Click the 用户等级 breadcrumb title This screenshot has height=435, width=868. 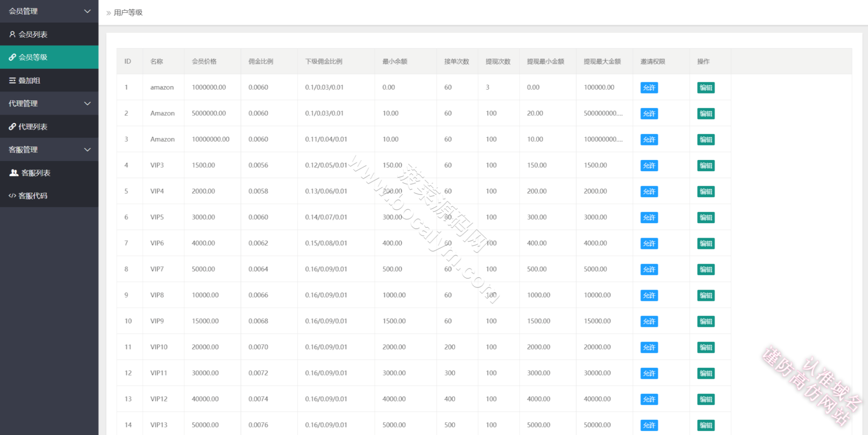(x=128, y=13)
